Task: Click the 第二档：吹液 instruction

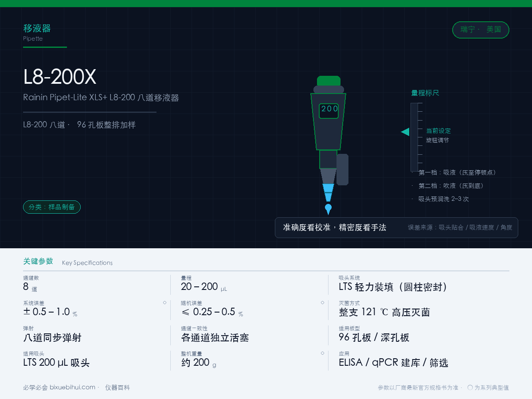Action: (451, 186)
